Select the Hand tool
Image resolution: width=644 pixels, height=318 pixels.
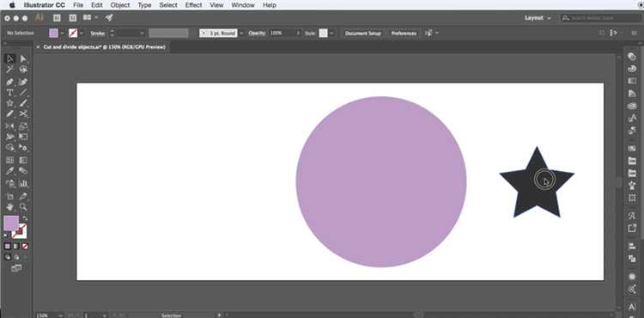click(x=9, y=207)
